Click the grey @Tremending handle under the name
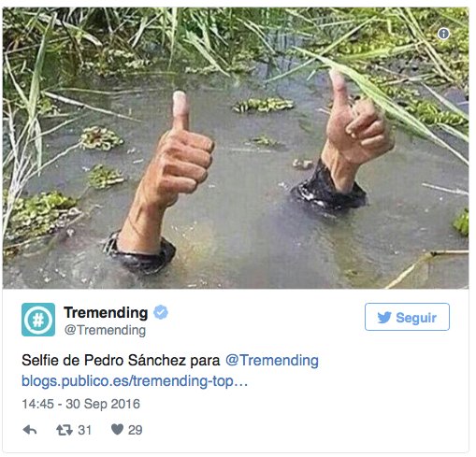 pos(105,330)
